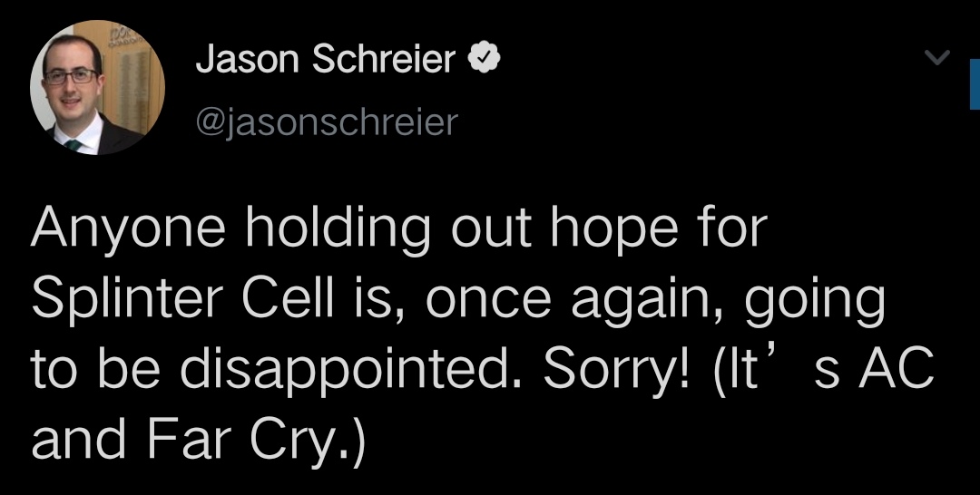This screenshot has width=980, height=495.
Task: Click the word "Anyone" starting the tweet
Action: tap(128, 228)
